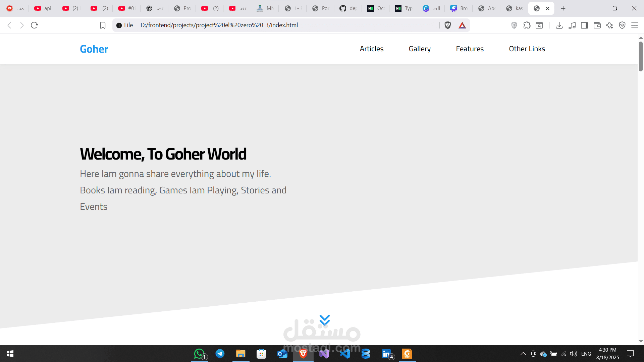
Task: Switch to the 'Bro' tab
Action: pos(459,8)
